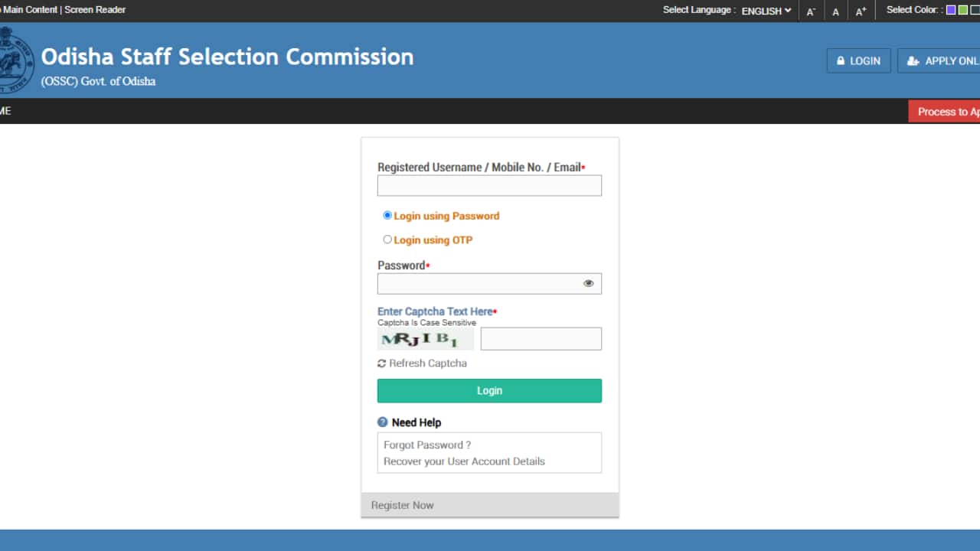The image size is (980, 551).
Task: Click the Registered Username input field
Action: coord(489,186)
